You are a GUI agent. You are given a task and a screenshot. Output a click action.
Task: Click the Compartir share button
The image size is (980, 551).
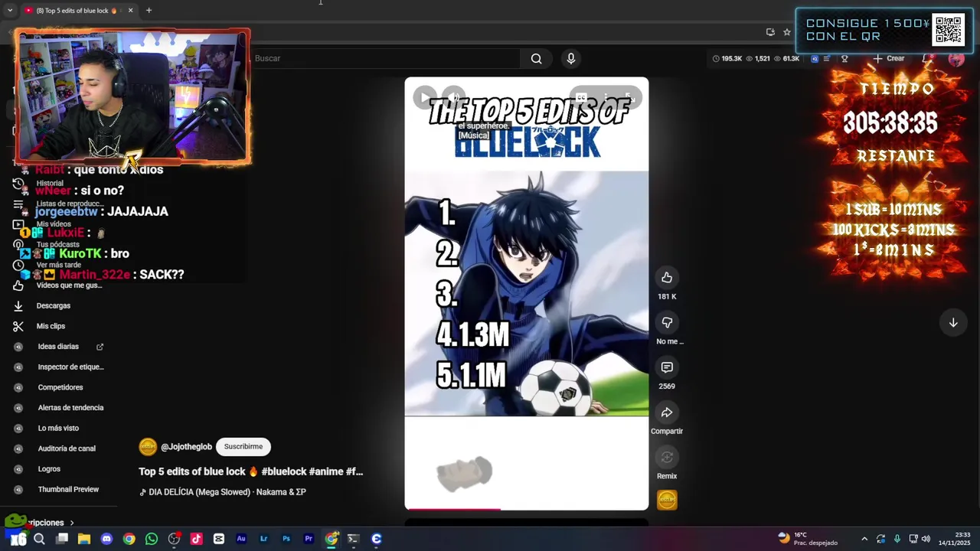coord(667,412)
